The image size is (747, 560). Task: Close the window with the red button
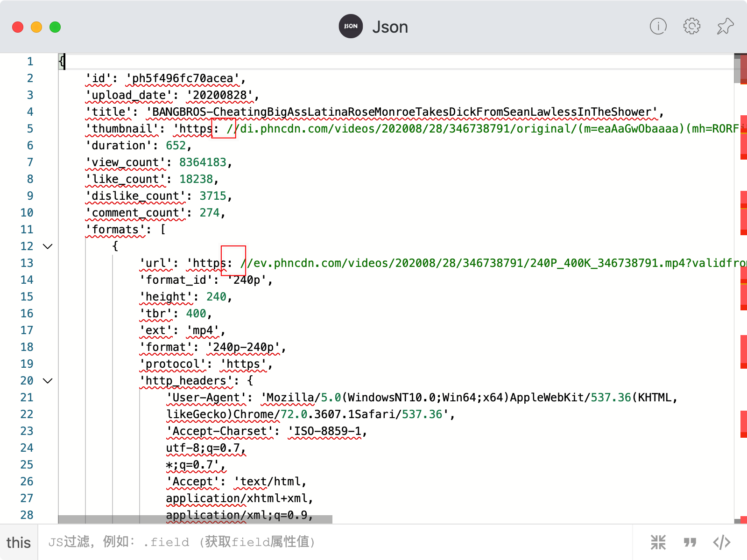(18, 27)
